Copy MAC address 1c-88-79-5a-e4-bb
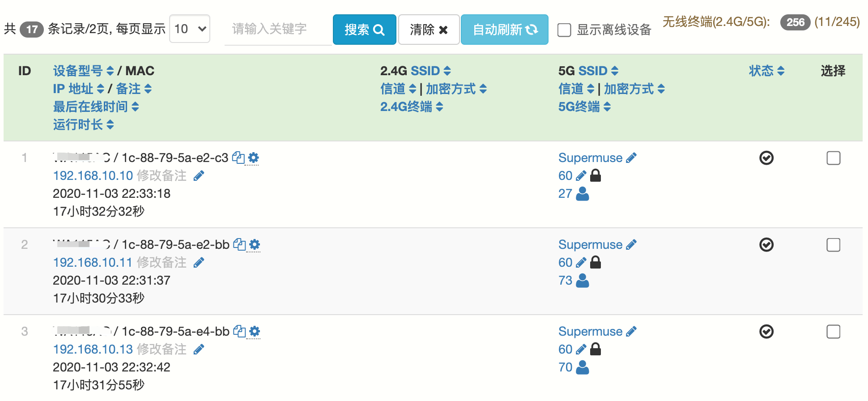This screenshot has height=401, width=868. (239, 331)
